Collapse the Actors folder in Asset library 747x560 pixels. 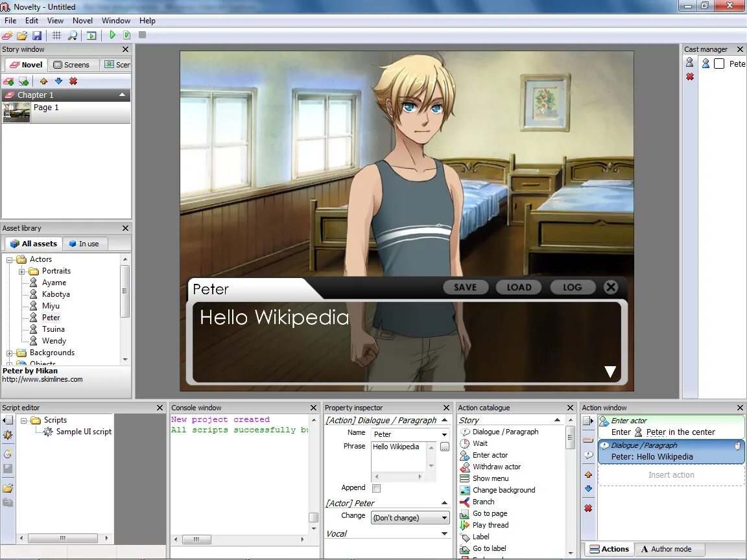pos(9,260)
